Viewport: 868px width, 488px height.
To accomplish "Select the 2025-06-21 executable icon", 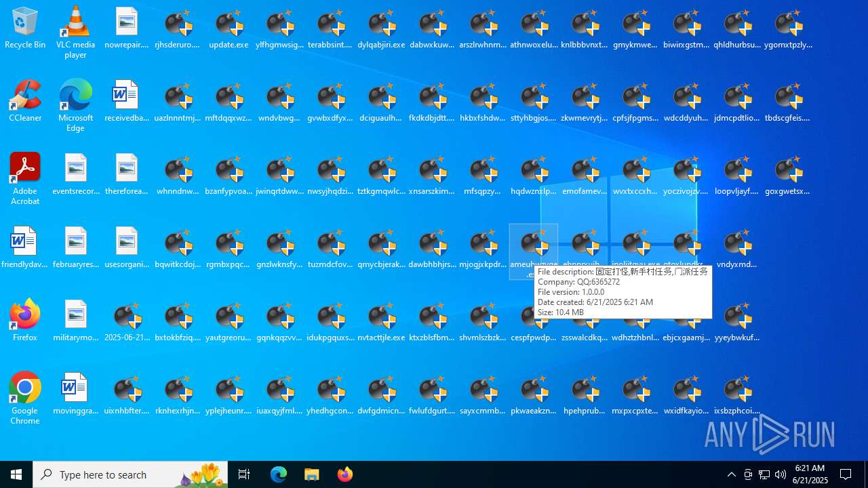I will pyautogui.click(x=127, y=321).
